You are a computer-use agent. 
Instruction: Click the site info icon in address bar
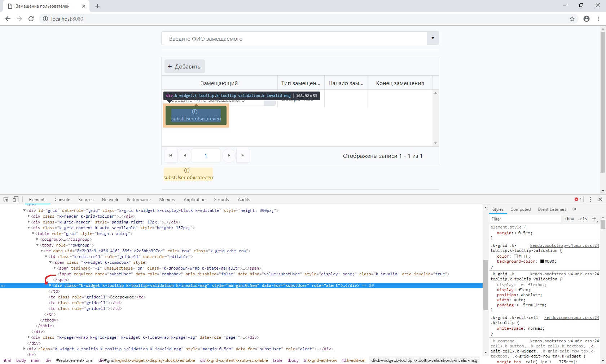click(45, 19)
